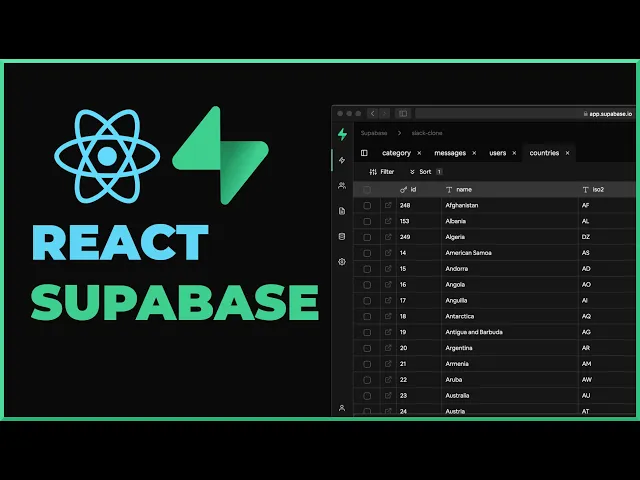Open the Settings gear sidebar icon
This screenshot has height=480, width=640.
pyautogui.click(x=342, y=262)
